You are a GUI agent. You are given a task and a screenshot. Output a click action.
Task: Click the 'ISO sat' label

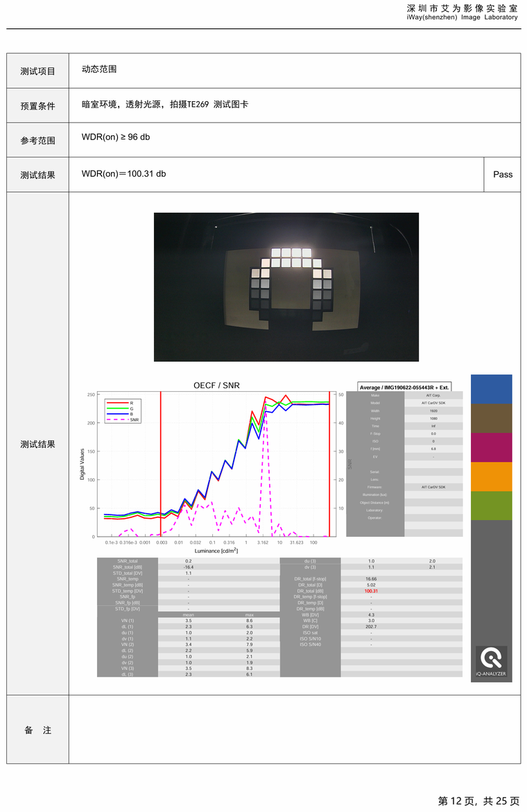[x=310, y=633]
